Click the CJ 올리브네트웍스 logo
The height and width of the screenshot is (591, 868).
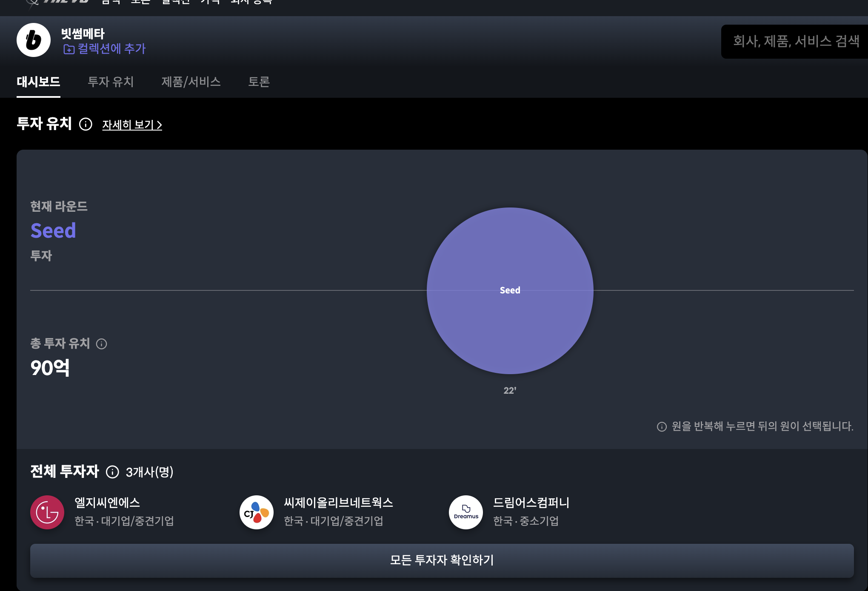point(257,512)
